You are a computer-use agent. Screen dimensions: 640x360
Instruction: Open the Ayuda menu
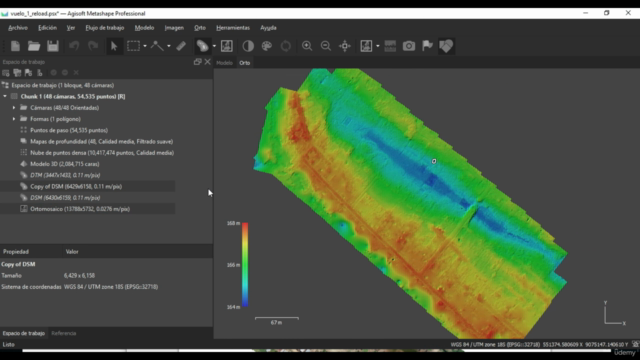coord(268,28)
